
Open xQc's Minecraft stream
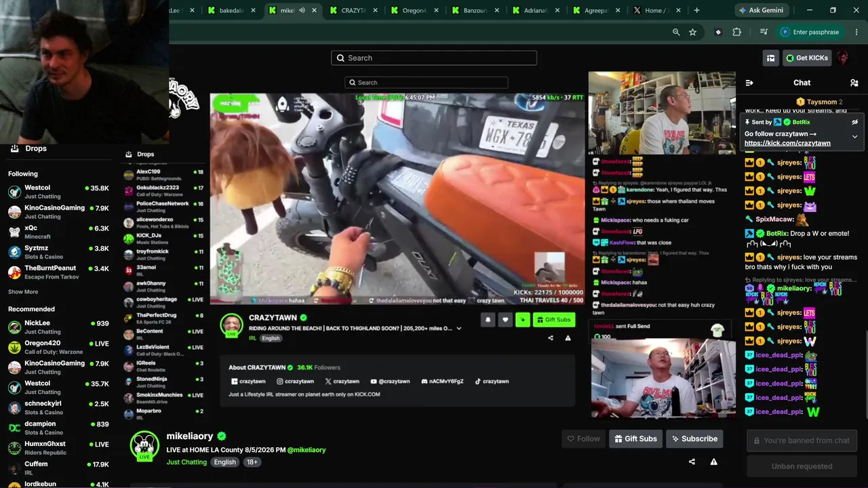click(x=58, y=232)
